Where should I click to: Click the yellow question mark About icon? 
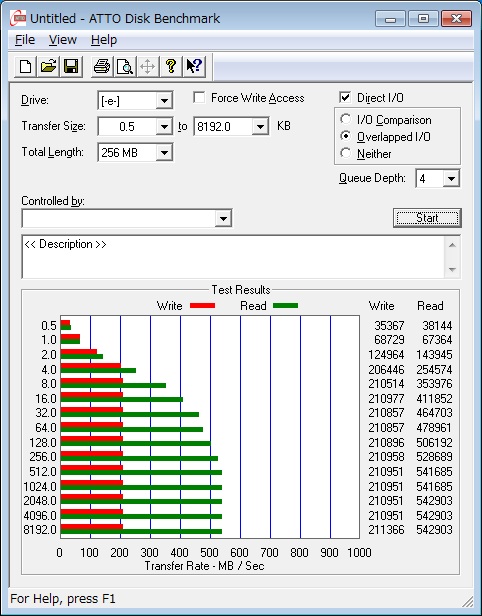tap(170, 66)
